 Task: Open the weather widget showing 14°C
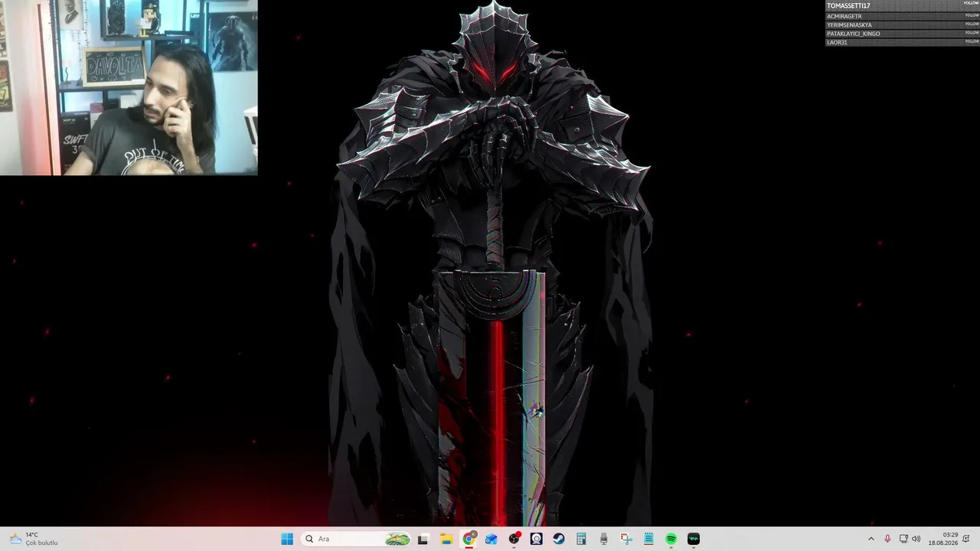34,539
